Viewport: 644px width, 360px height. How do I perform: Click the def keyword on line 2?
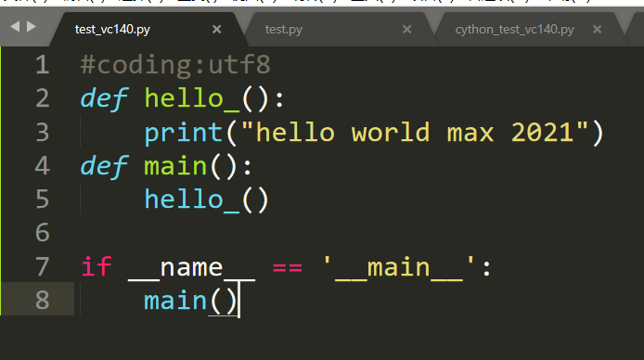(x=104, y=99)
